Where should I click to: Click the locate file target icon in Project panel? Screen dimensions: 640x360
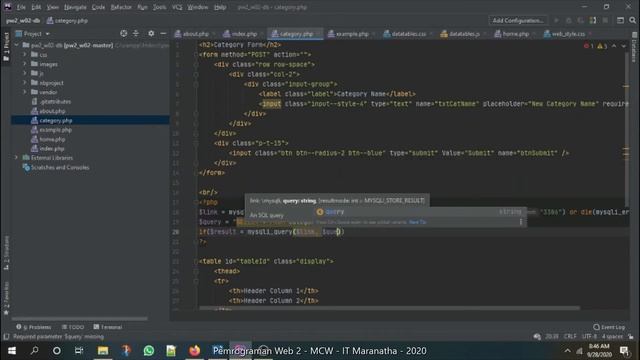[124, 33]
